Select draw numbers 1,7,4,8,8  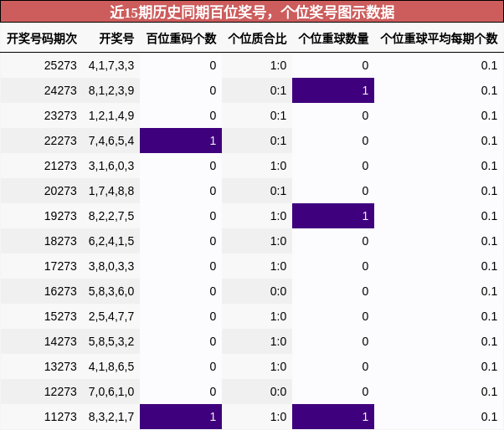tap(111, 191)
